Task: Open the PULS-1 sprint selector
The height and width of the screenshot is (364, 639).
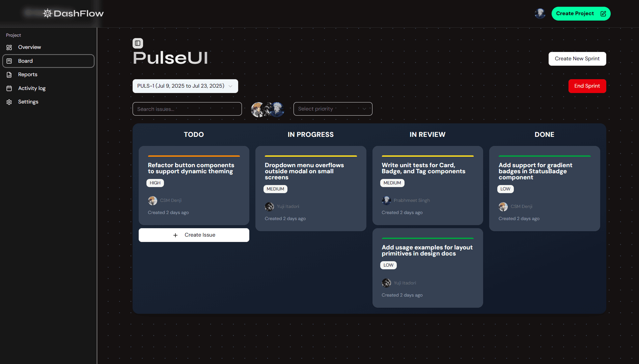Action: pos(185,86)
